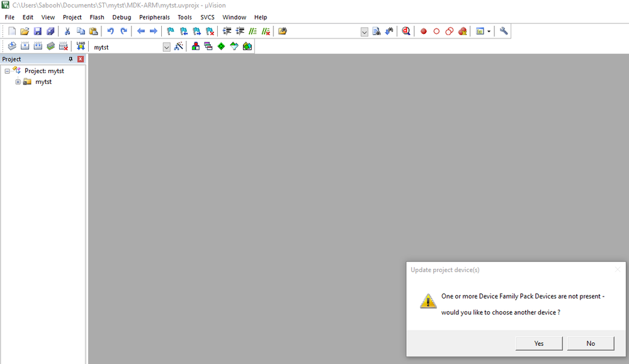Click the Batch Build icon

(50, 47)
